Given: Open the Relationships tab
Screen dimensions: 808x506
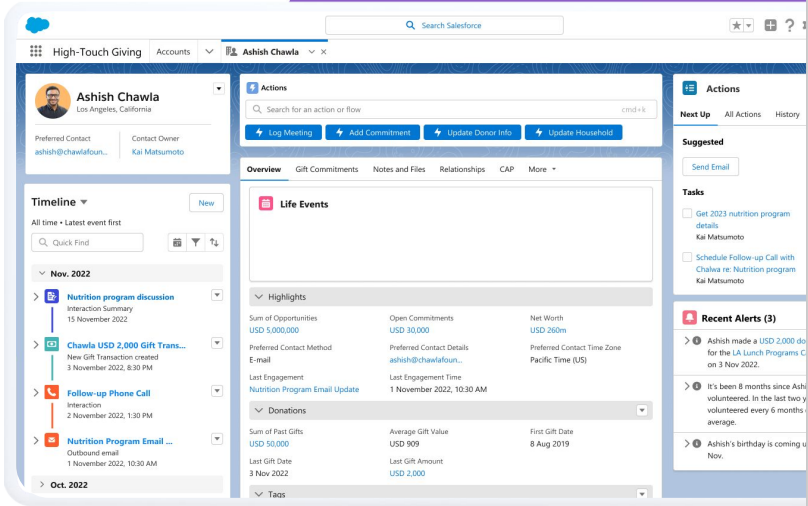Looking at the screenshot, I should pyautogui.click(x=462, y=169).
